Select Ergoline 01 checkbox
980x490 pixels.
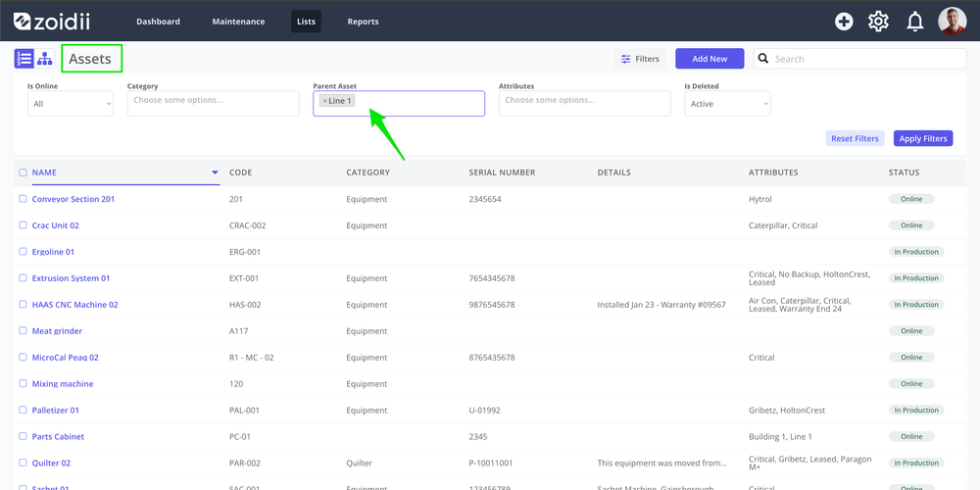[x=24, y=252]
